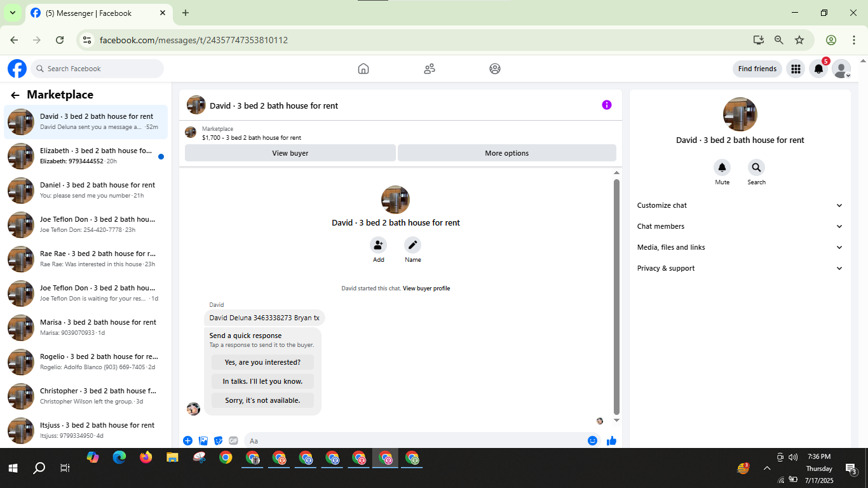Click the install app icon in address bar
The height and width of the screenshot is (488, 868).
pyautogui.click(x=758, y=40)
